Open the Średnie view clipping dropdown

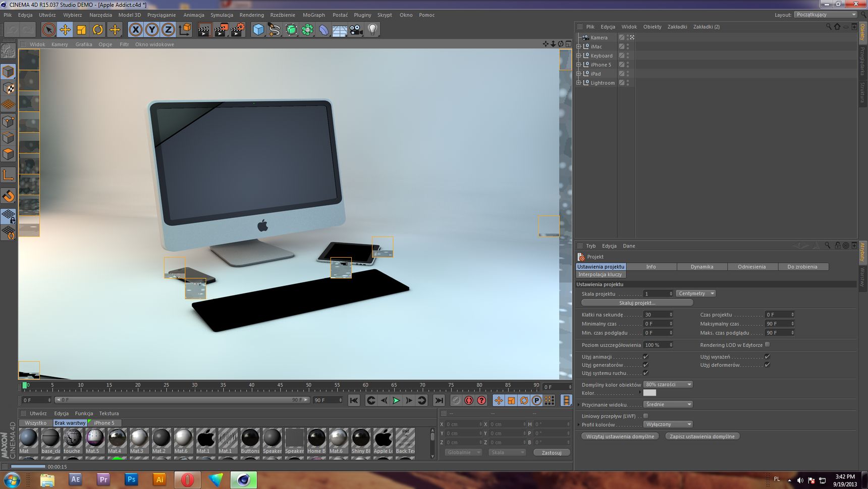(668, 404)
